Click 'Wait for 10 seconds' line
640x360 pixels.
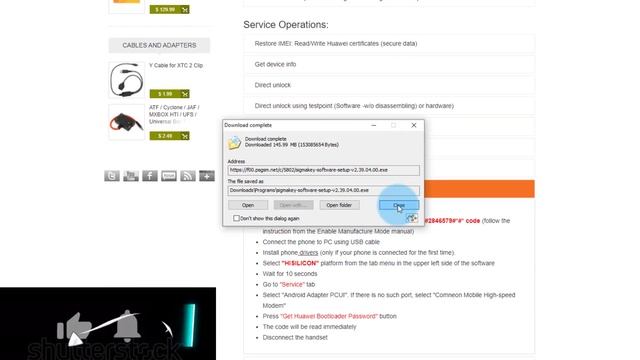click(x=290, y=274)
